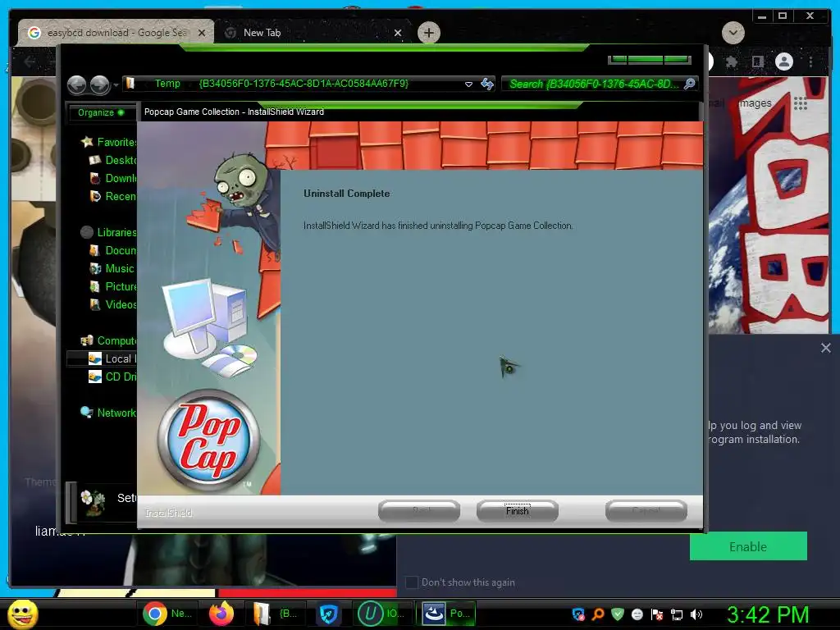Click the round white tray icon
This screenshot has width=840, height=630.
[637, 614]
